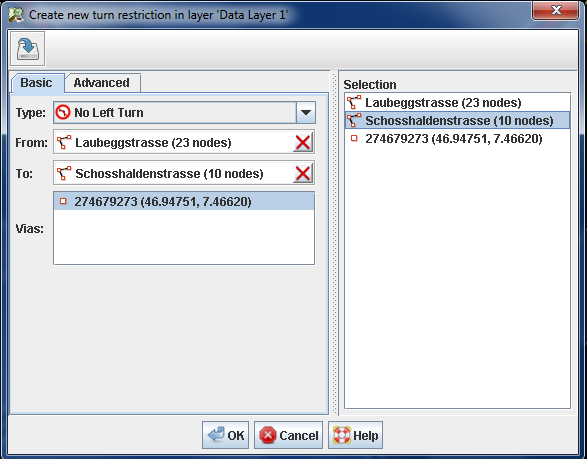
Task: Select Schosshaldenstrasse (10 nodes) in Selection list
Action: point(457,121)
